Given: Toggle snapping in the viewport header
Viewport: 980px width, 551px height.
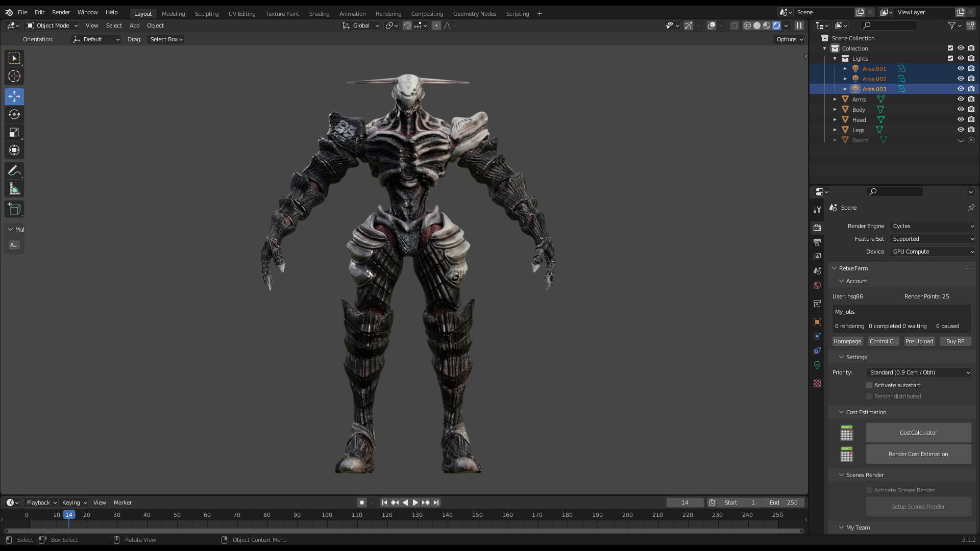Looking at the screenshot, I should (x=407, y=26).
